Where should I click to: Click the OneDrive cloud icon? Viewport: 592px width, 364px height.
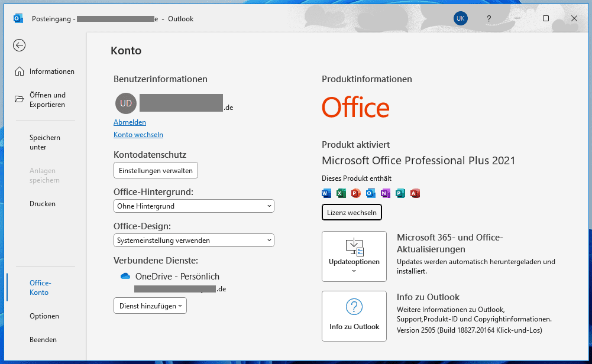click(125, 277)
